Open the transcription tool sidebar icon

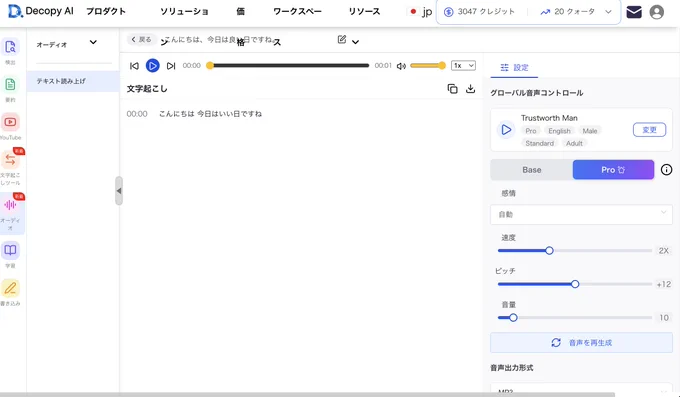10,160
